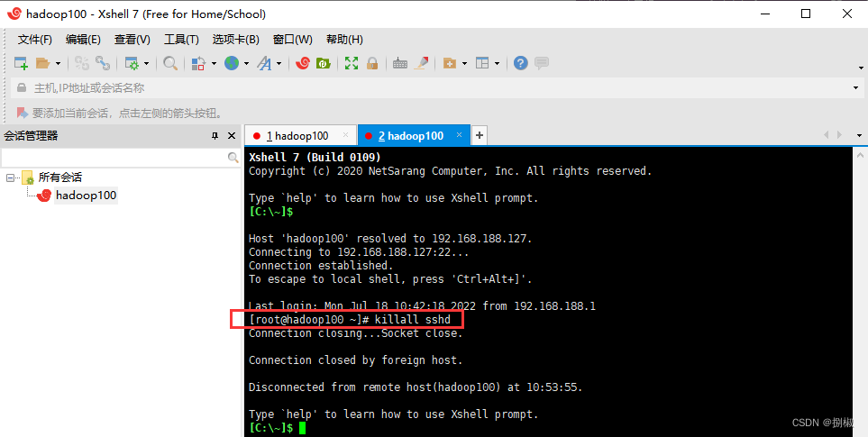Open Help with the question mark icon
The width and height of the screenshot is (868, 437).
click(x=520, y=63)
